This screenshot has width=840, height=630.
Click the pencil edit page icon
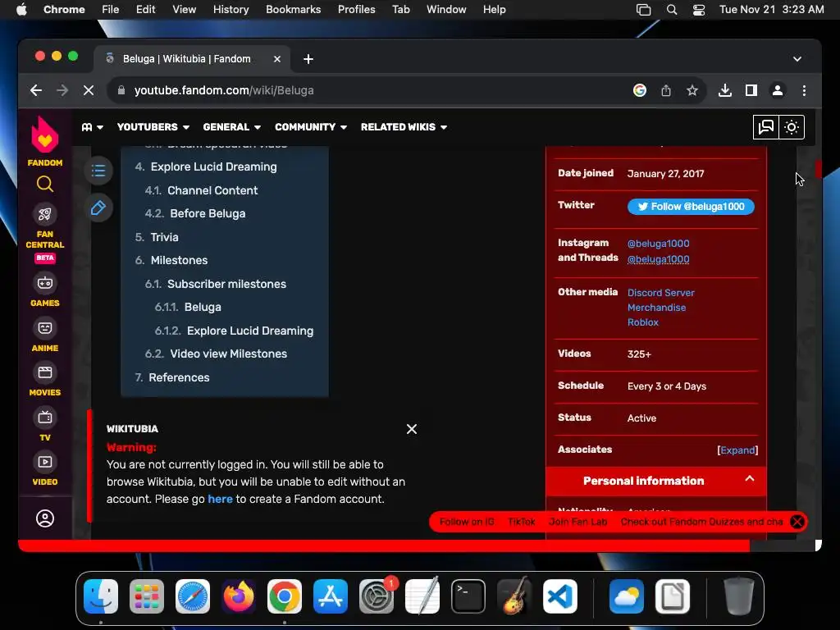tap(98, 208)
